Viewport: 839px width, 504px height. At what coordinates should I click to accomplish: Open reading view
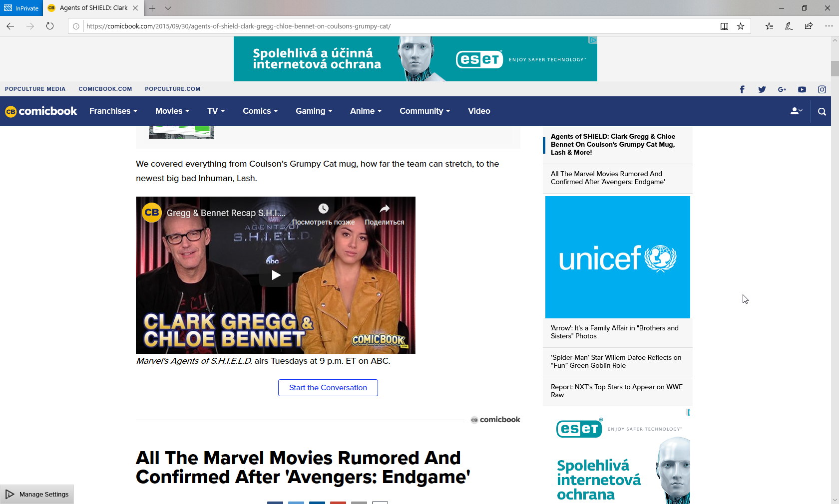pos(724,26)
